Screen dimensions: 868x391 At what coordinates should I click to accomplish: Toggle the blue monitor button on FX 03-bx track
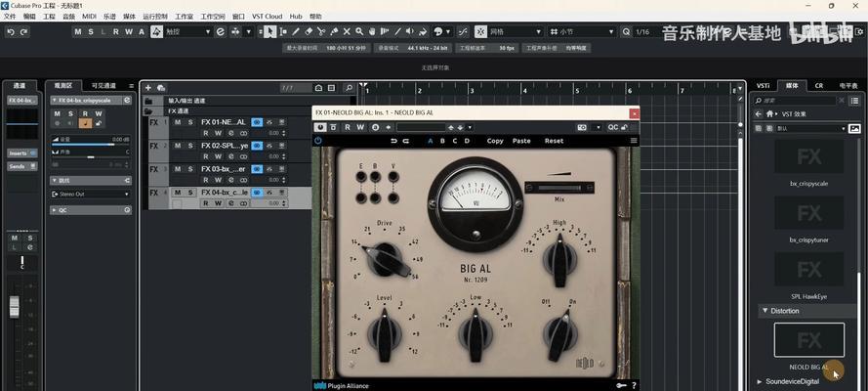257,169
